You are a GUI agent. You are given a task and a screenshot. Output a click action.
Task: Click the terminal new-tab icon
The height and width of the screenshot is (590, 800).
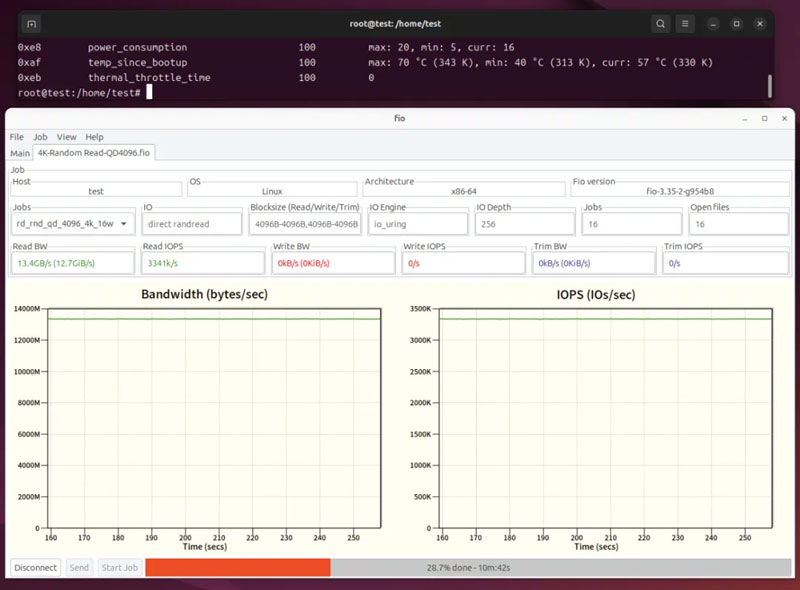click(x=31, y=24)
